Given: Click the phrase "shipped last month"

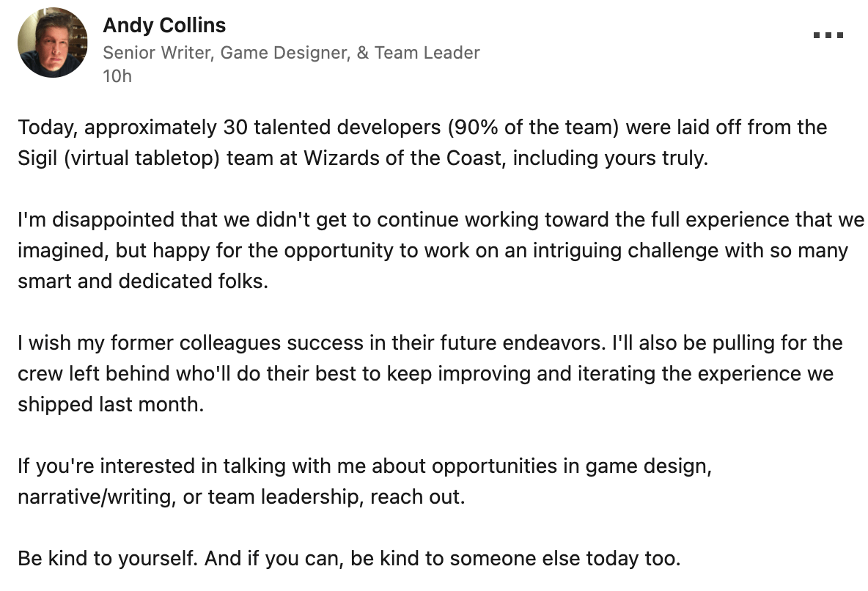Looking at the screenshot, I should click(109, 405).
